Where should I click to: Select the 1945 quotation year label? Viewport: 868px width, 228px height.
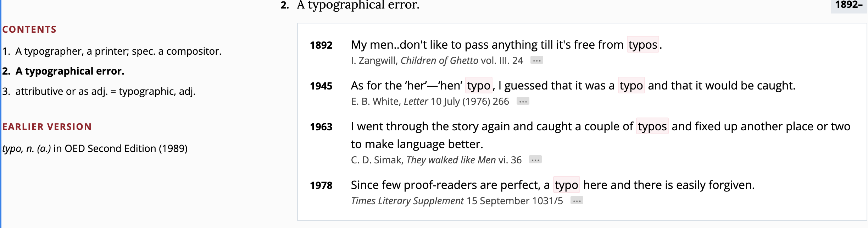[x=321, y=86]
